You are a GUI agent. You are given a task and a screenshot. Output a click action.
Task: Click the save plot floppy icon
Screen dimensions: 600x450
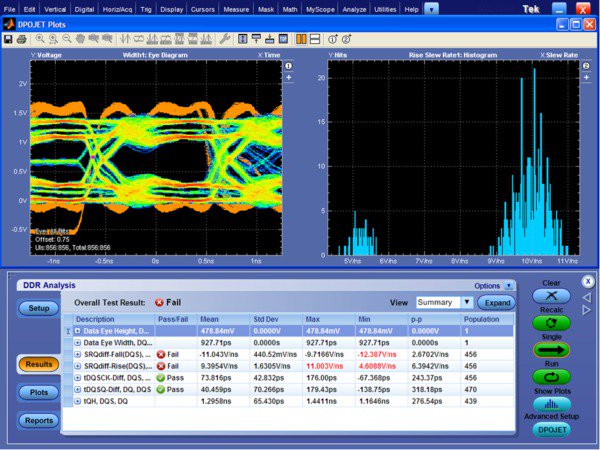pyautogui.click(x=8, y=39)
